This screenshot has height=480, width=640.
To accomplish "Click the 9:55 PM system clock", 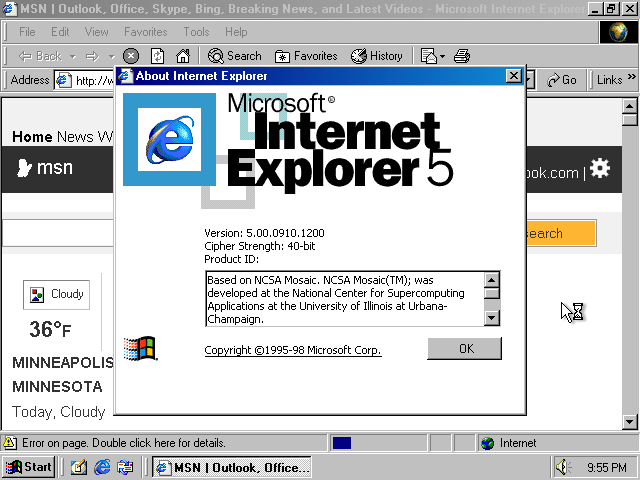I will (607, 467).
